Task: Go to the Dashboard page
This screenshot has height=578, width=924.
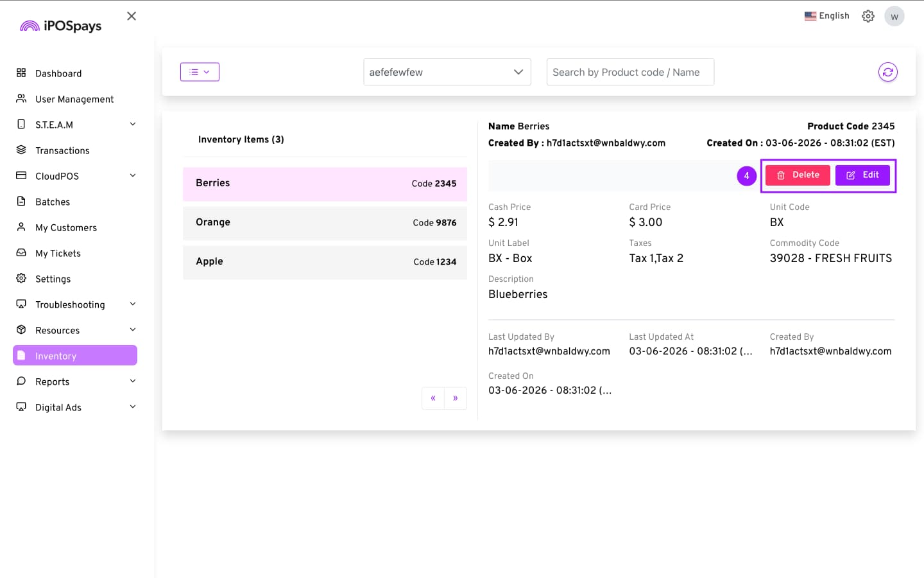Action: 58,73
